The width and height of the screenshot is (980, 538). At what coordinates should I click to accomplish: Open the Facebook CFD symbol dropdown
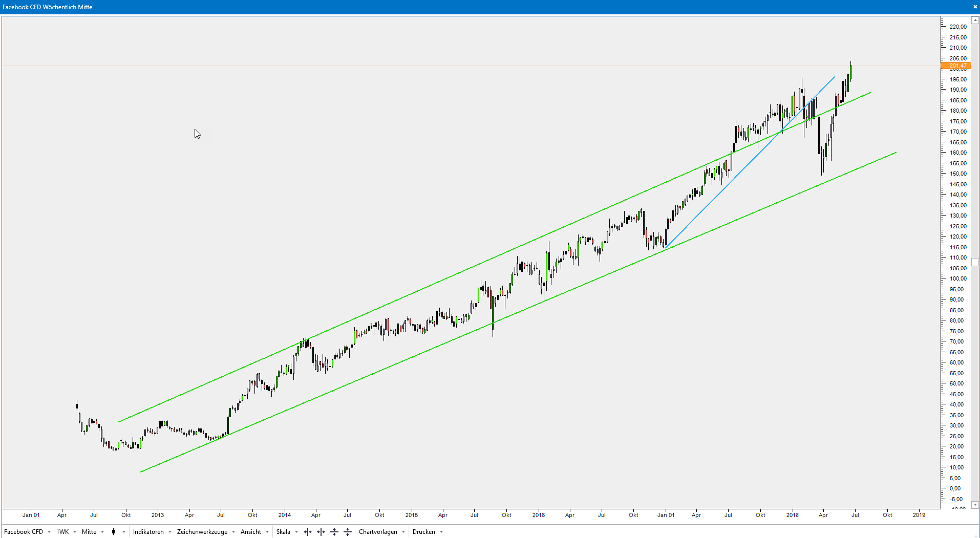28,532
